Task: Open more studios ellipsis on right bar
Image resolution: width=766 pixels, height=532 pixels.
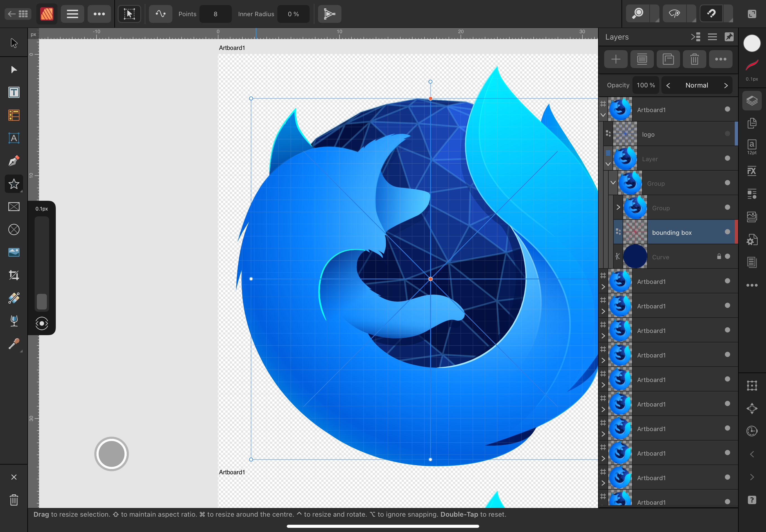Action: pos(752,285)
